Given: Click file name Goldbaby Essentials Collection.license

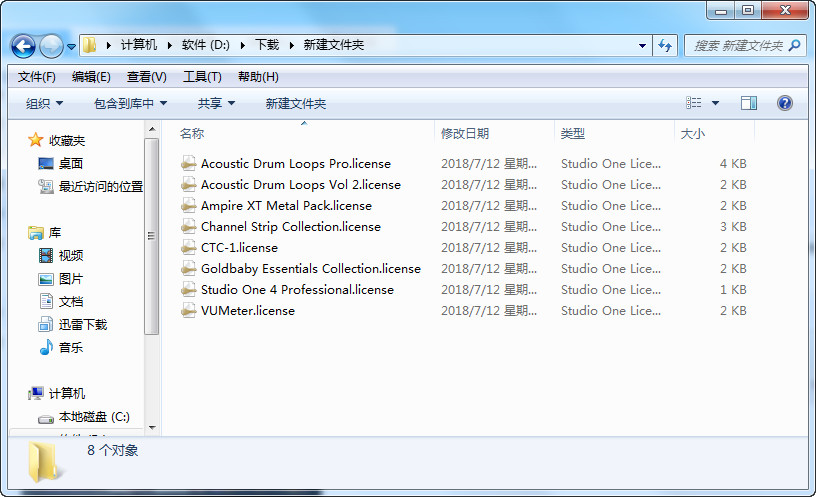Looking at the screenshot, I should pyautogui.click(x=311, y=269).
